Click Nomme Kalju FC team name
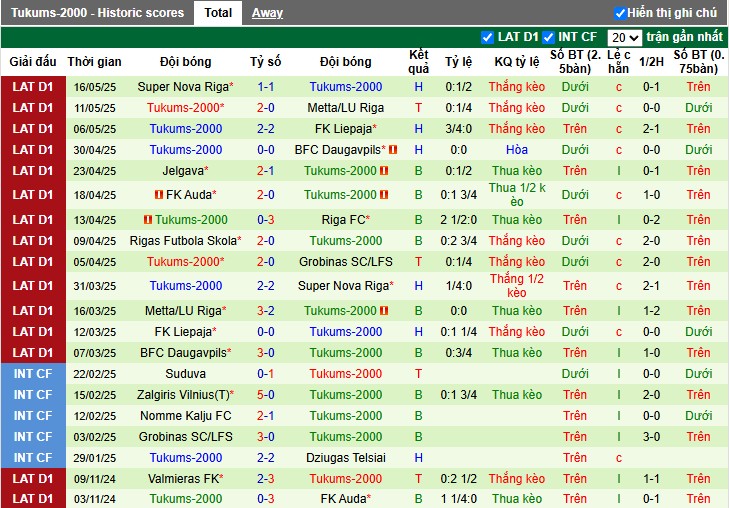The image size is (729, 508). (186, 416)
